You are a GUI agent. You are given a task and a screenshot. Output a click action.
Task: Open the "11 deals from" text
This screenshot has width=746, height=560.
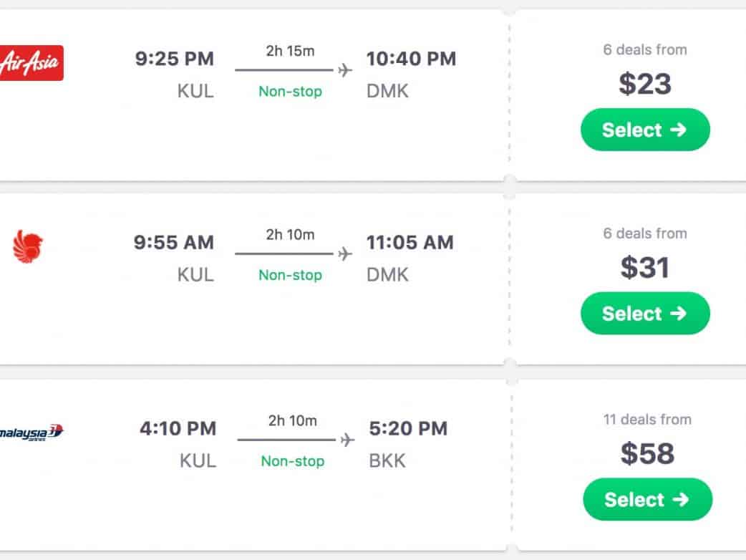pos(646,420)
